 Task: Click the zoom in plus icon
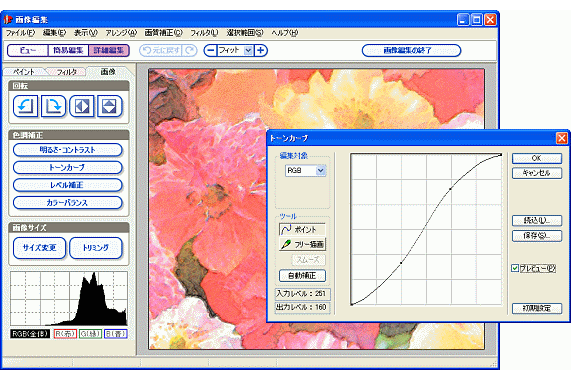[x=260, y=50]
